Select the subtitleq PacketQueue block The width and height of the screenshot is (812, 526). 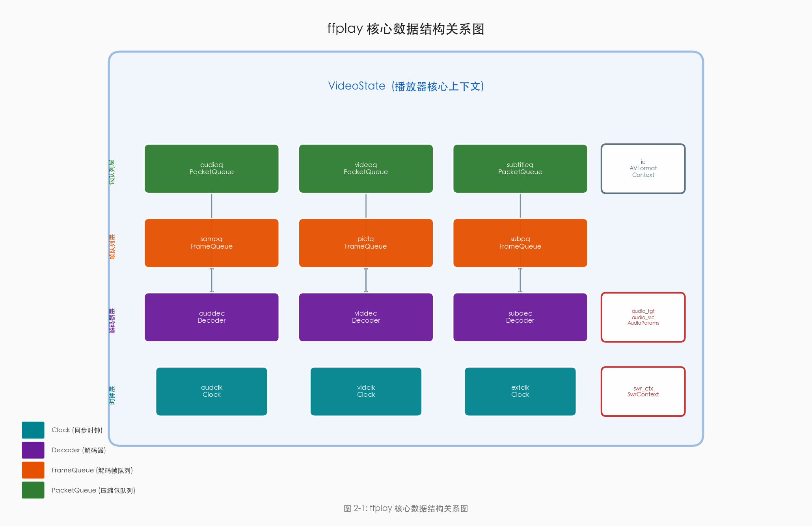pos(520,169)
